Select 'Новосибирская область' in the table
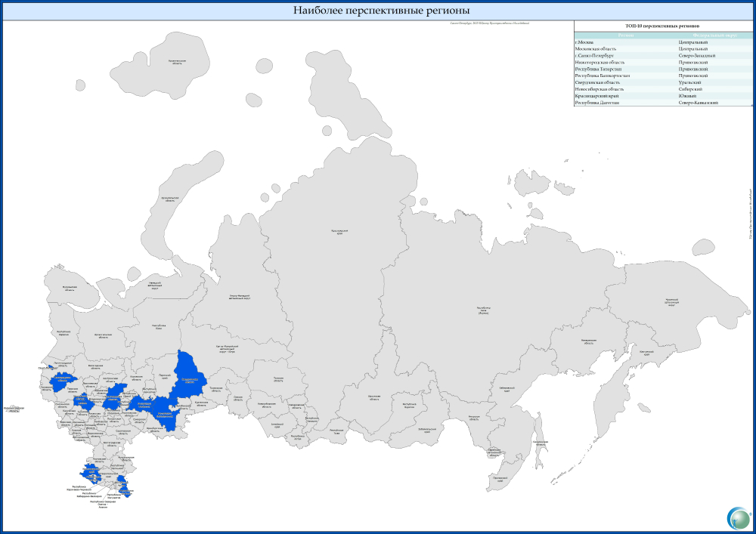This screenshot has width=756, height=534. tap(600, 90)
